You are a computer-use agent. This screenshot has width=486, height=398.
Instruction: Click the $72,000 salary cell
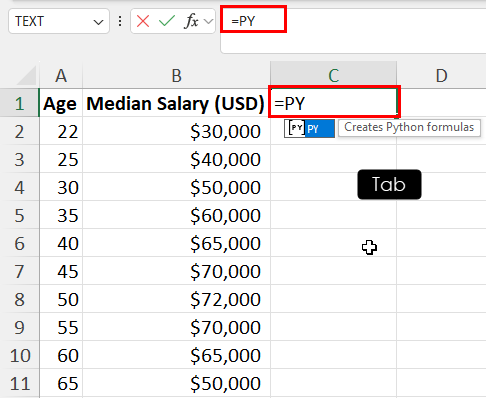[x=176, y=299]
